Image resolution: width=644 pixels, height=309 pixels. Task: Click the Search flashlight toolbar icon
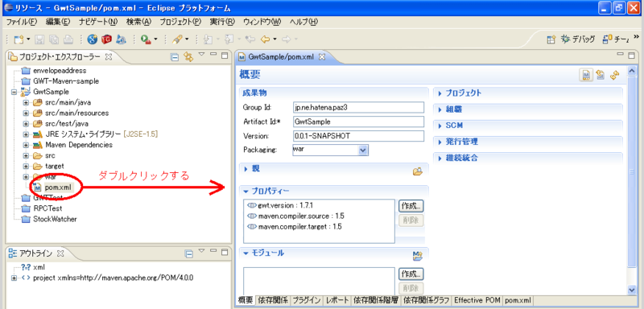177,39
